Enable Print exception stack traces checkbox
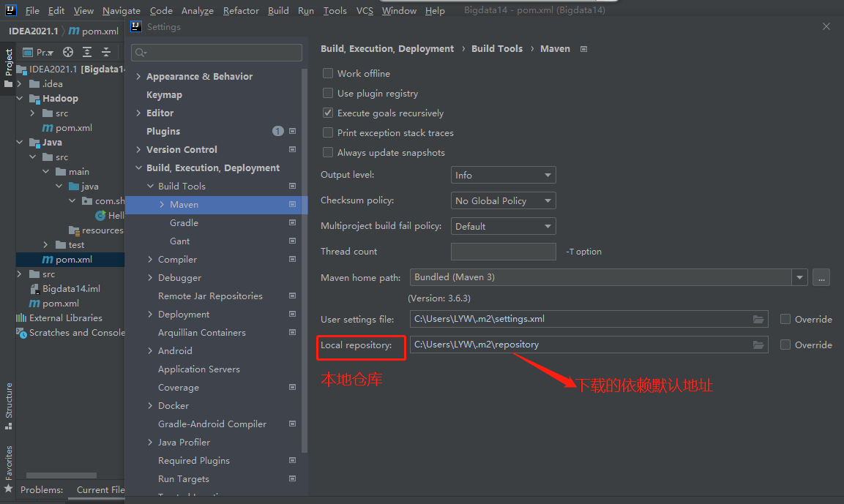Image resolution: width=844 pixels, height=504 pixels. [x=327, y=133]
